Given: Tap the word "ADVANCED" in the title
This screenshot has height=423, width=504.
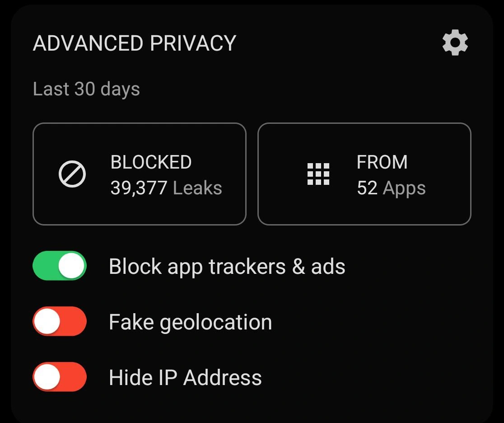Looking at the screenshot, I should 88,43.
